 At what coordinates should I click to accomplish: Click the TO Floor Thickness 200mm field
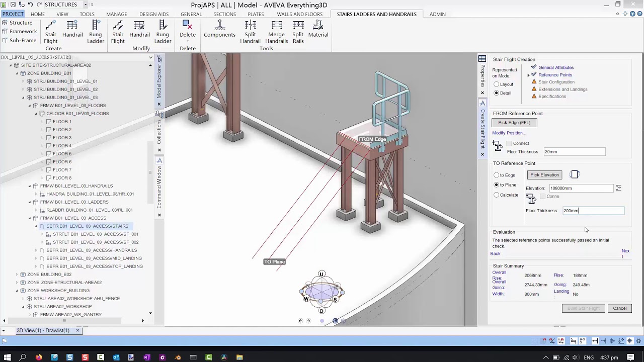[x=593, y=211]
